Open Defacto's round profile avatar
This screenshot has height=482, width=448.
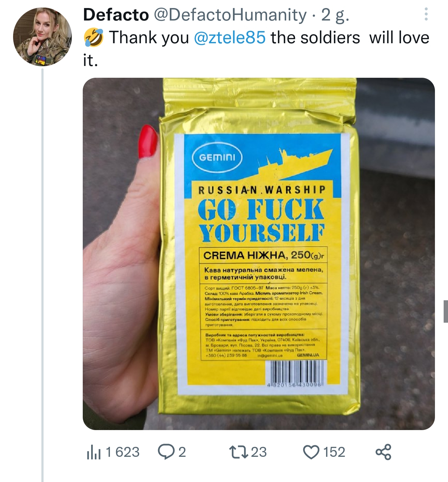pos(42,37)
